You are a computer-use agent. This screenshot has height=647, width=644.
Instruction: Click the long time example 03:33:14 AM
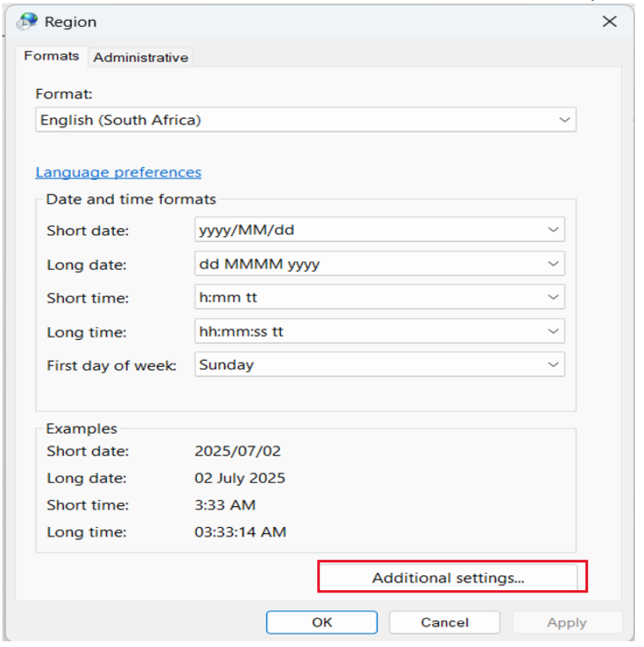coord(240,532)
